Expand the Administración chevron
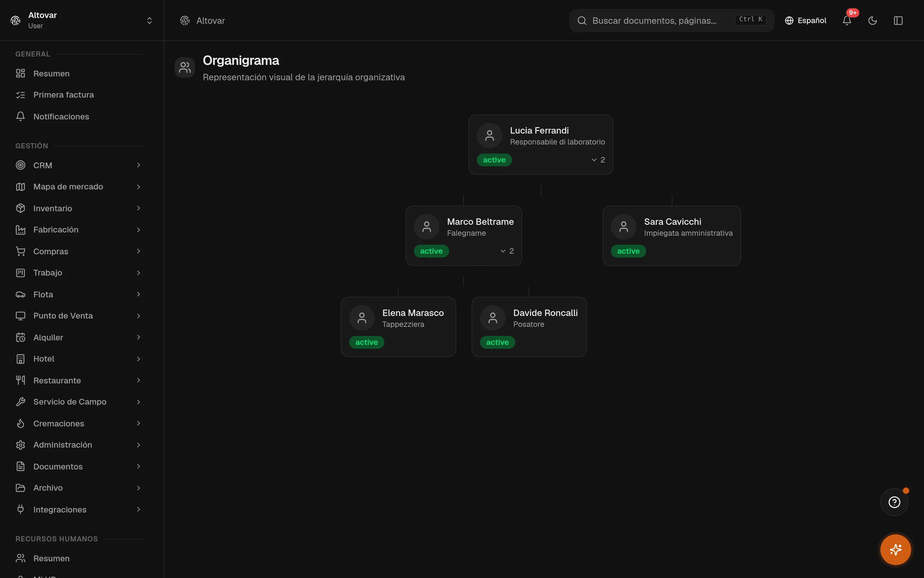Screen dimensions: 924x578 coord(139,445)
